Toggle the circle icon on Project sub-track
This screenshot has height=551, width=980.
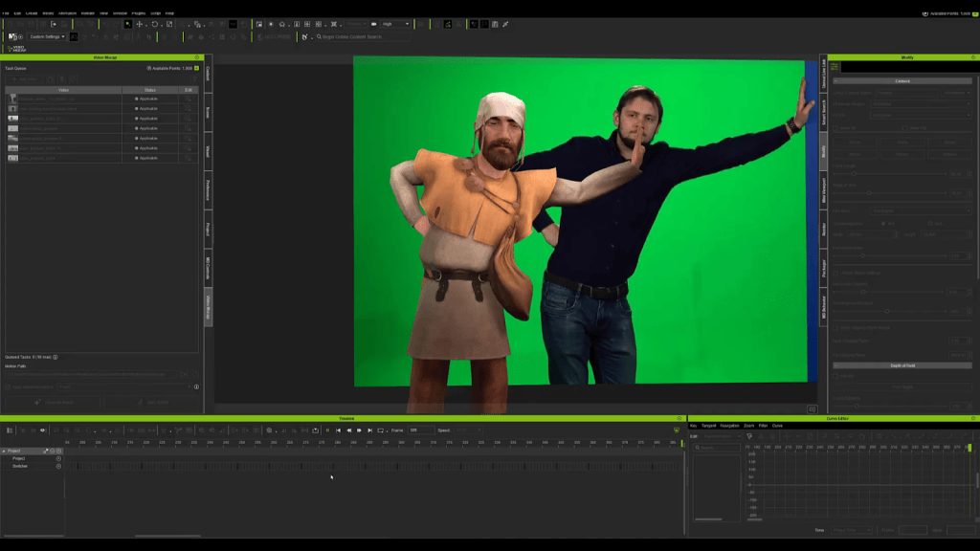(x=58, y=458)
